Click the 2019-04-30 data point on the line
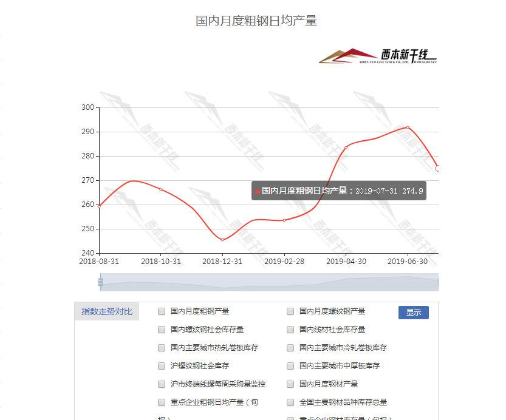506x420 pixels. tap(346, 147)
